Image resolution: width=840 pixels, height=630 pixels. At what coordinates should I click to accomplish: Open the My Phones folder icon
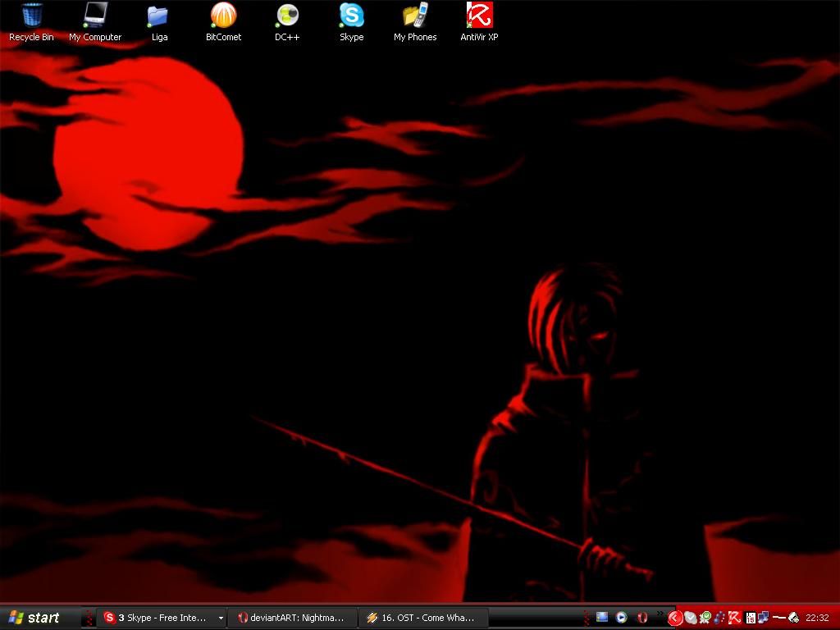[415, 21]
